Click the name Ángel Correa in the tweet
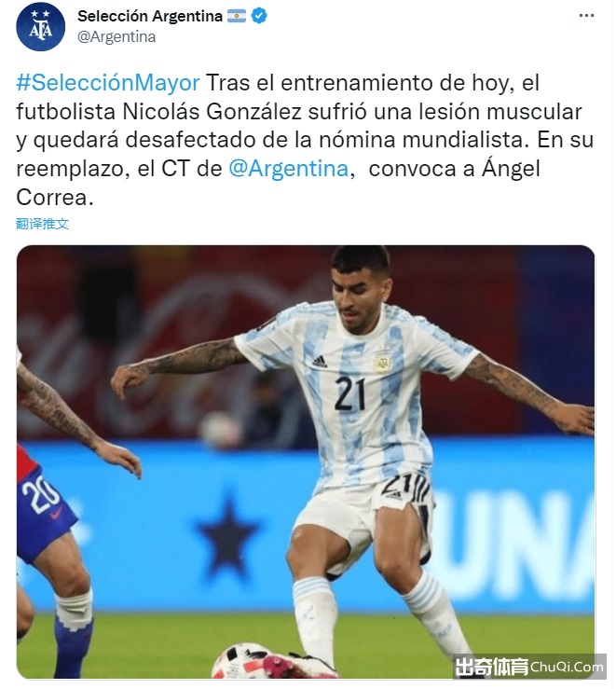This screenshot has height=689, width=616. [x=278, y=183]
